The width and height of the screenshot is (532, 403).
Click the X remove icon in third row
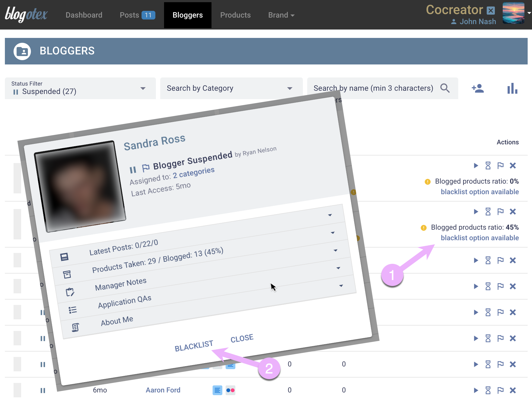[x=512, y=260]
